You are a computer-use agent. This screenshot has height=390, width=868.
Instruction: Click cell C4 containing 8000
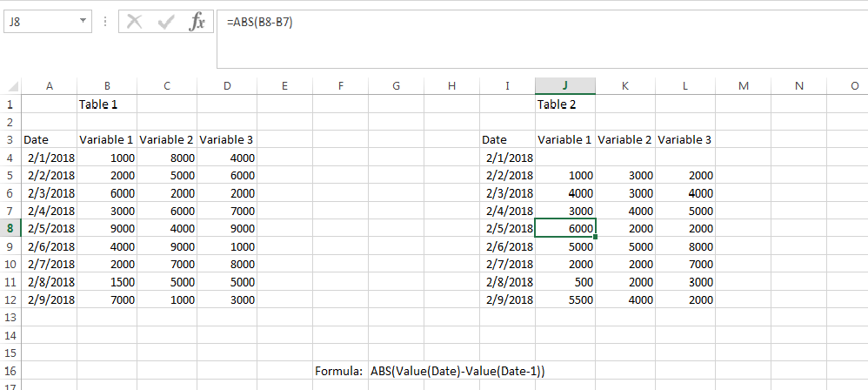click(x=167, y=158)
